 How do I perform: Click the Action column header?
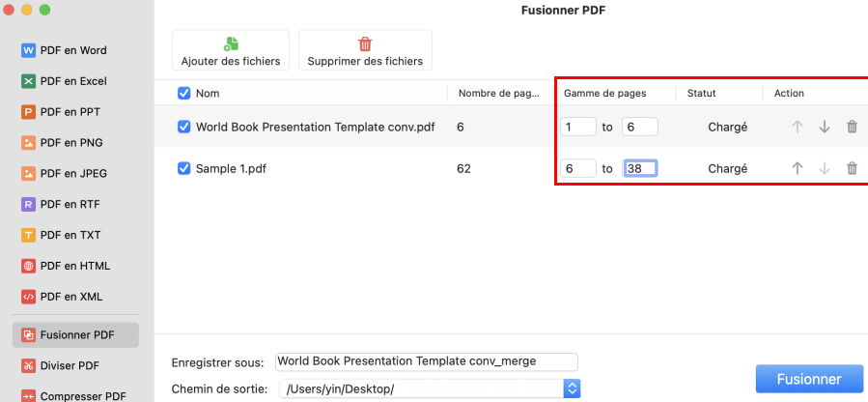click(789, 94)
